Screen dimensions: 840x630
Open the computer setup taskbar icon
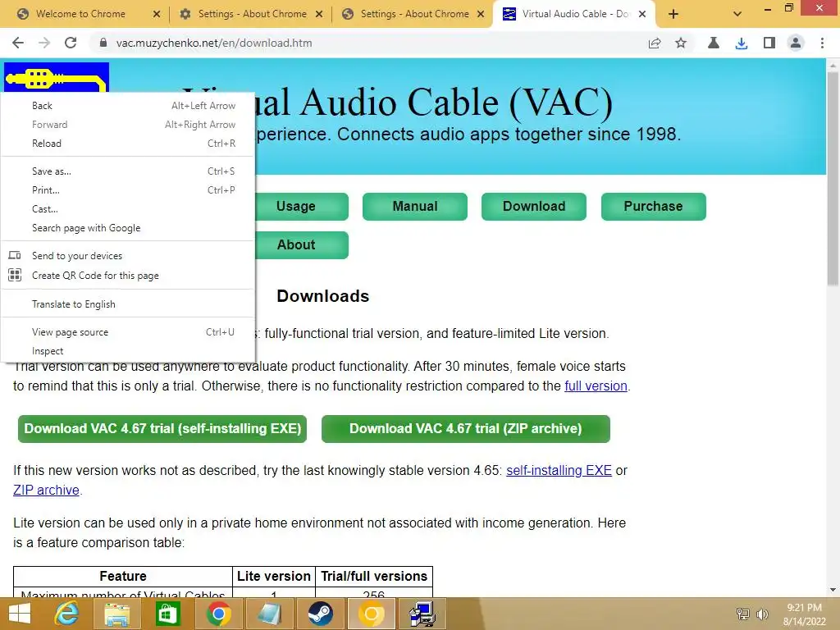pyautogui.click(x=422, y=614)
